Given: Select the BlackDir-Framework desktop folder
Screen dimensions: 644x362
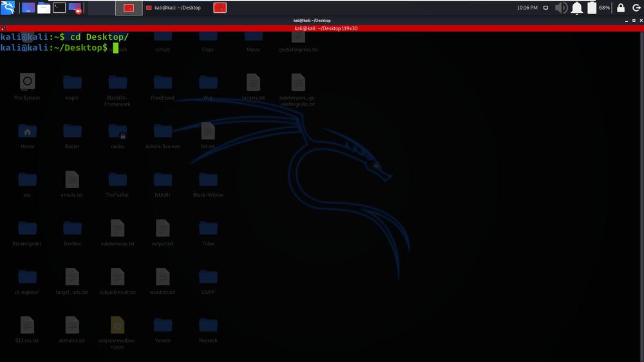Looking at the screenshot, I should [x=117, y=90].
